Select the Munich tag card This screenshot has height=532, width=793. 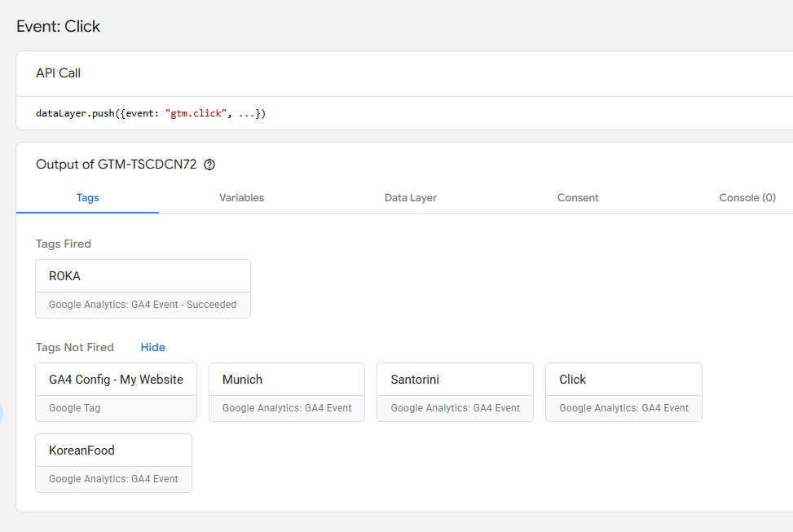tap(287, 392)
